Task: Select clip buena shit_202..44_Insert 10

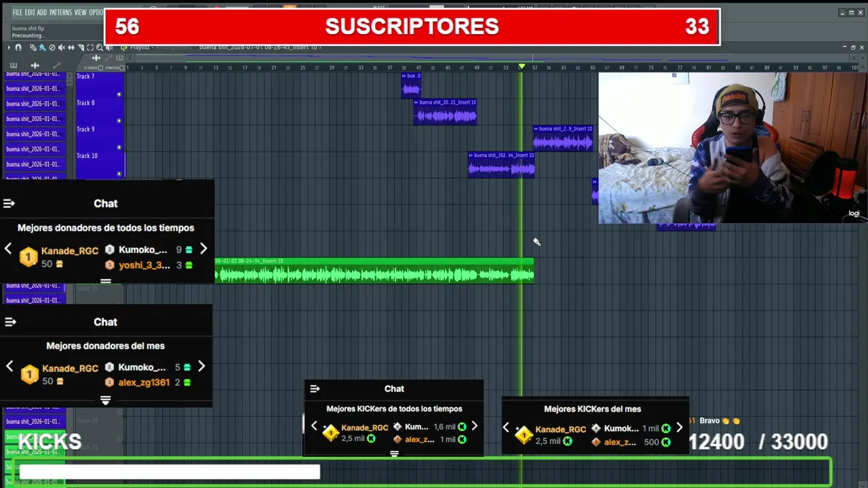Action: click(501, 165)
